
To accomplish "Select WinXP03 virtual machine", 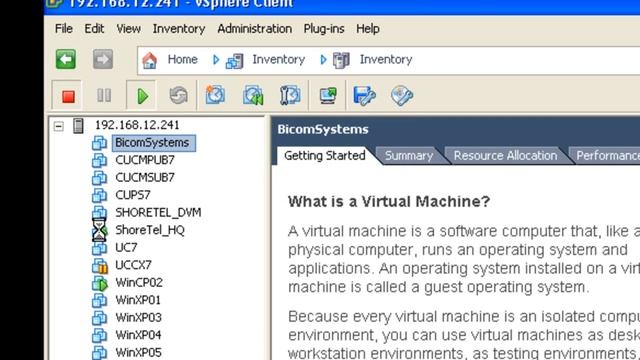I will [x=138, y=318].
